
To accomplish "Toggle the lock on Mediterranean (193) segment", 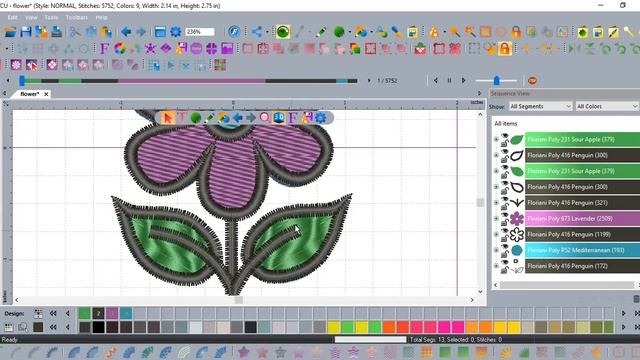I will tap(504, 254).
